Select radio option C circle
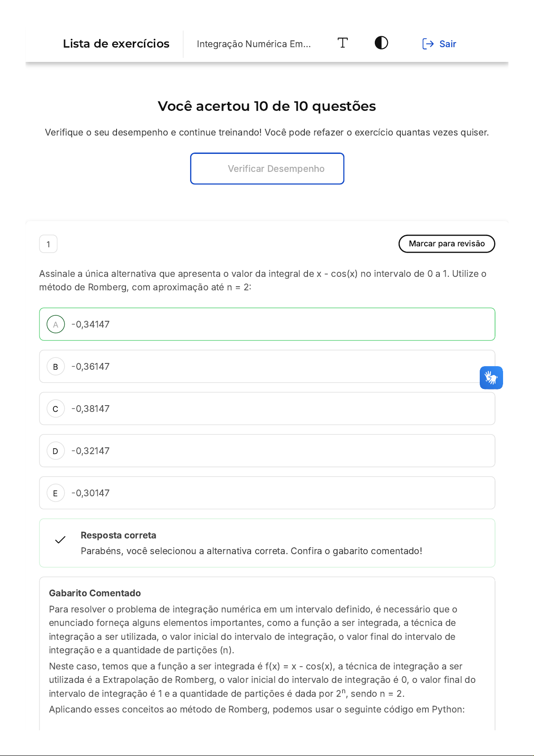 click(56, 409)
